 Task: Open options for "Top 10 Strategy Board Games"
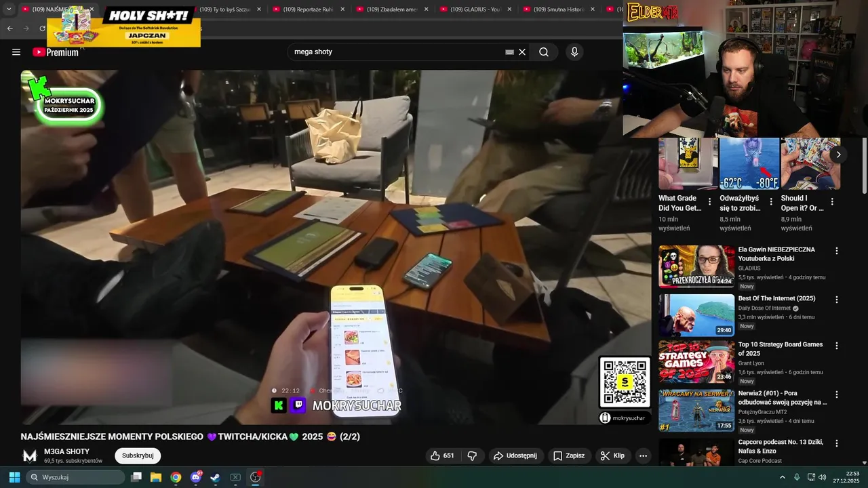(x=837, y=346)
